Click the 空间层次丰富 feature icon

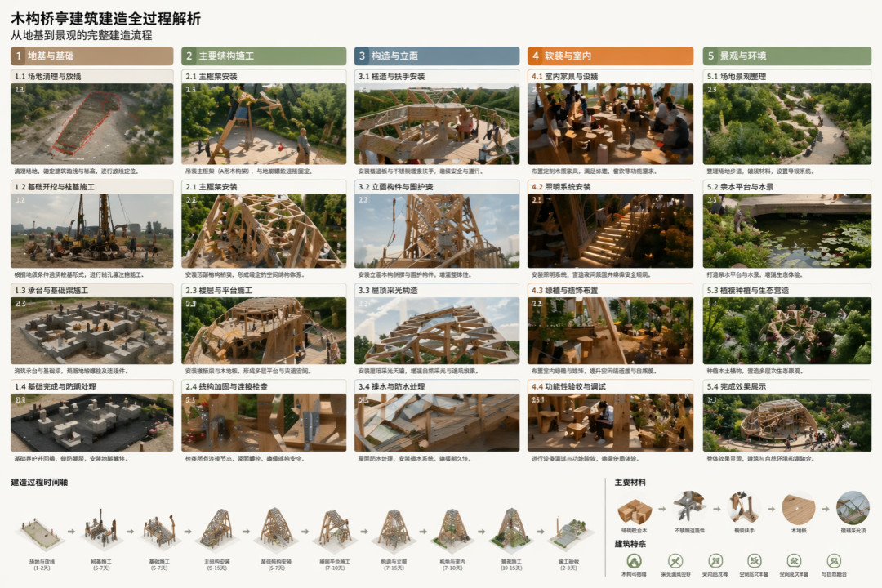coord(754,559)
